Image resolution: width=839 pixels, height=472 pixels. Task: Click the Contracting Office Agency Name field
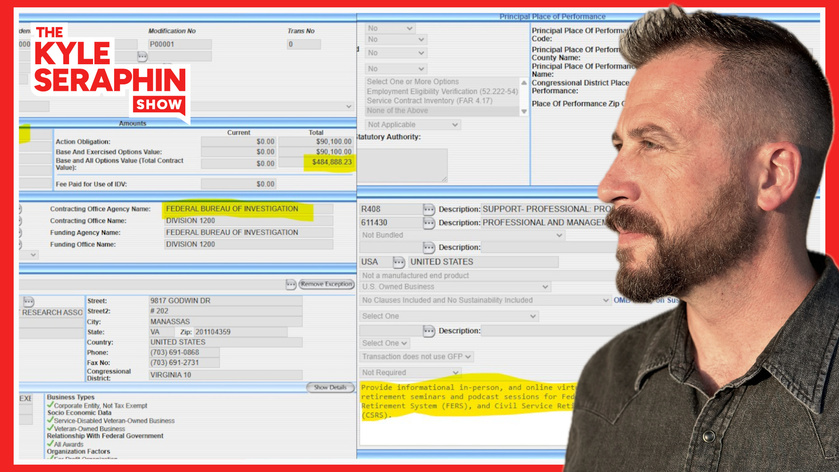248,209
